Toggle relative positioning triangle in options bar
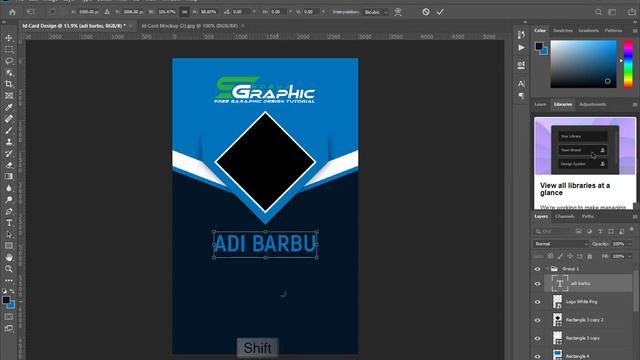This screenshot has height=360, width=640. click(x=107, y=12)
